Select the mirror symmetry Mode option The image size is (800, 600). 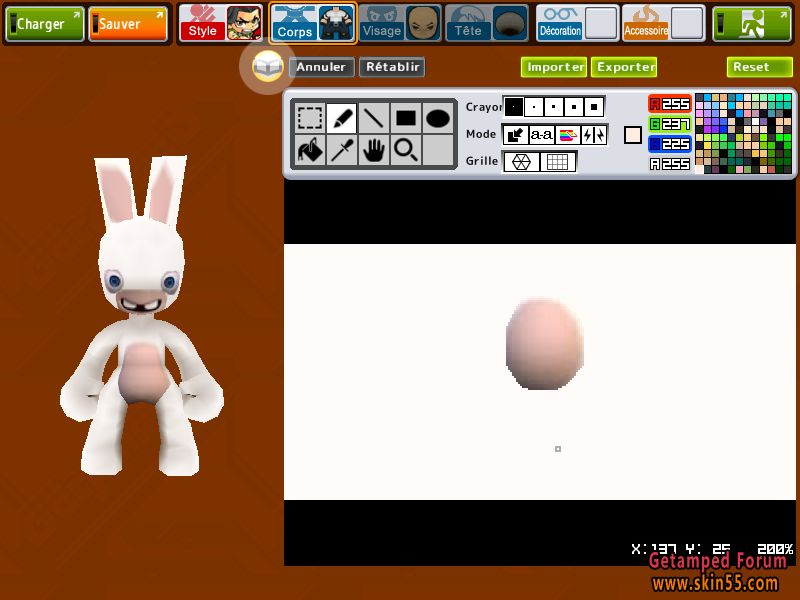594,135
